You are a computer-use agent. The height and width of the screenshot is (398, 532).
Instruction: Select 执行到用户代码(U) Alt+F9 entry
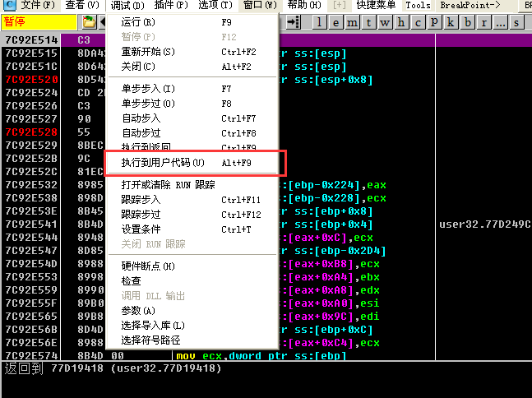click(x=192, y=163)
